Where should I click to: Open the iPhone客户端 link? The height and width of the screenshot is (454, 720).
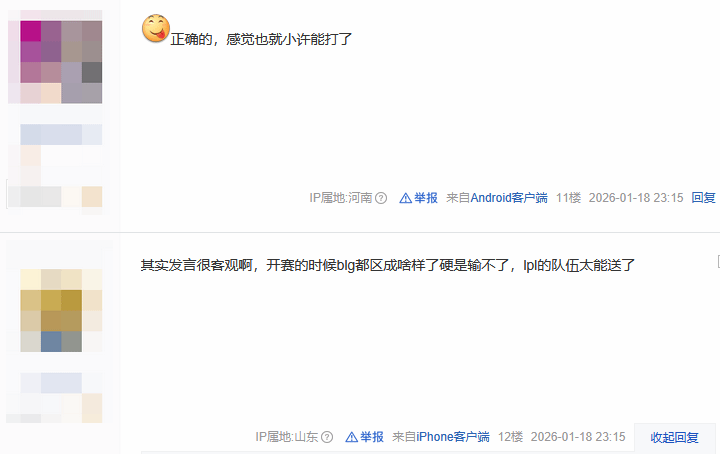pyautogui.click(x=453, y=437)
